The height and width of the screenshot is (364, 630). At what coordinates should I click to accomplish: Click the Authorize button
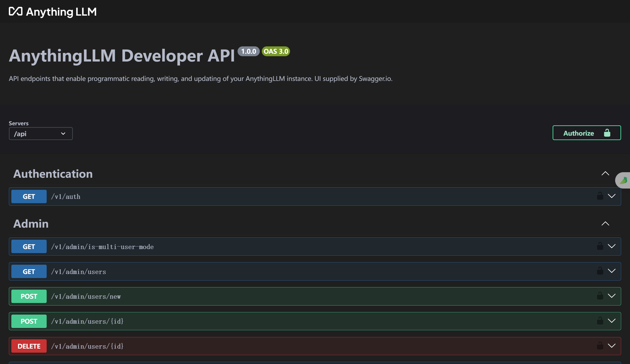587,133
